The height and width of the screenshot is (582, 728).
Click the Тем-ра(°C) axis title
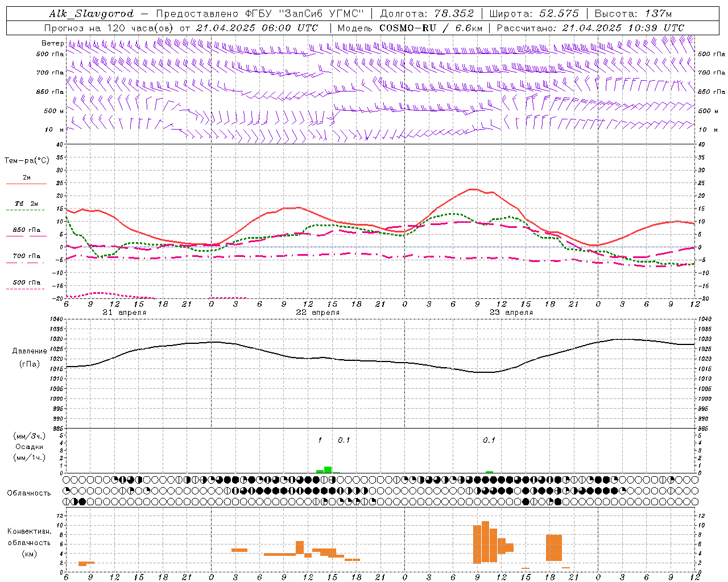(27, 161)
